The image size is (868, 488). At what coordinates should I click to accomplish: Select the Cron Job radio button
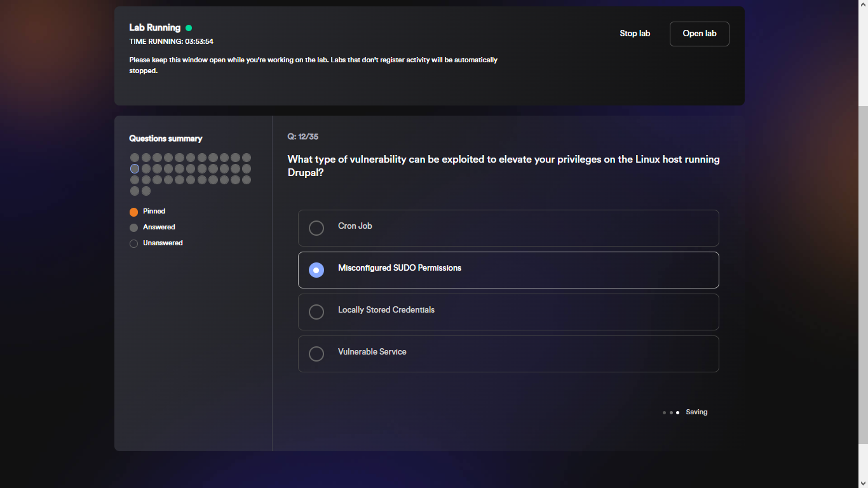[316, 228]
